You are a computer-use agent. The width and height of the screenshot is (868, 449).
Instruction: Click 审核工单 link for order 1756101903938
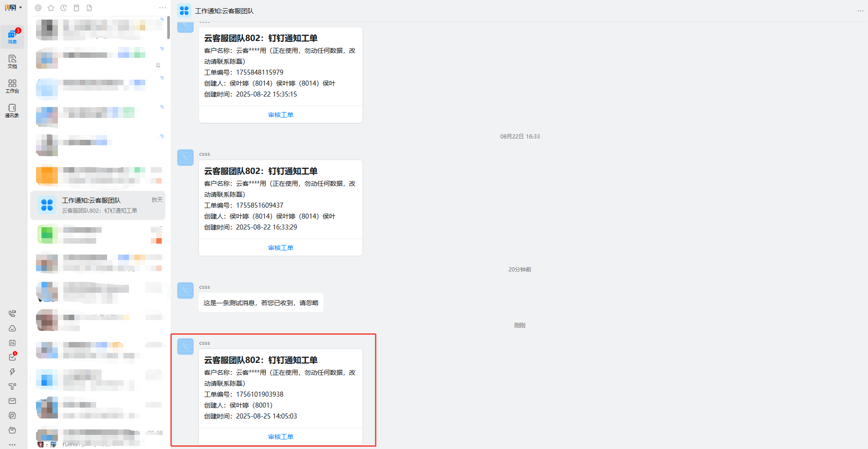(x=281, y=437)
